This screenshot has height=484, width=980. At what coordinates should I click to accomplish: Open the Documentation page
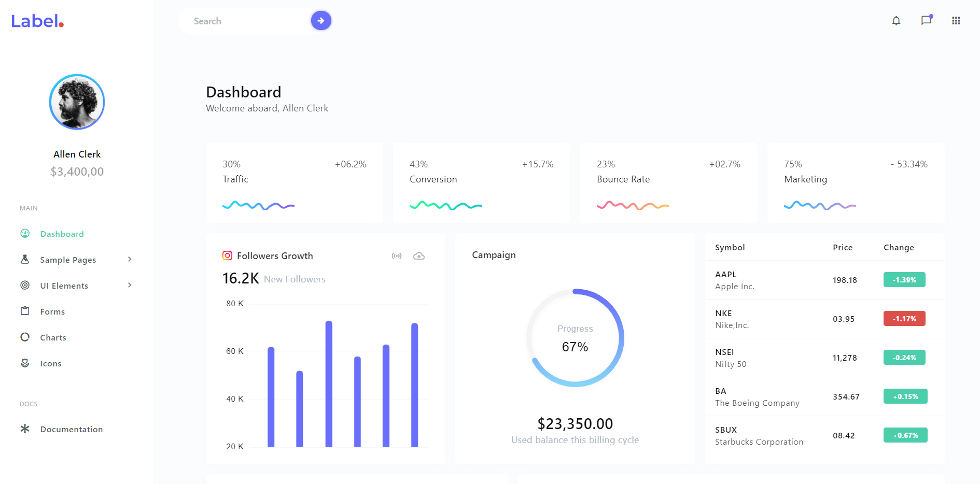[72, 429]
